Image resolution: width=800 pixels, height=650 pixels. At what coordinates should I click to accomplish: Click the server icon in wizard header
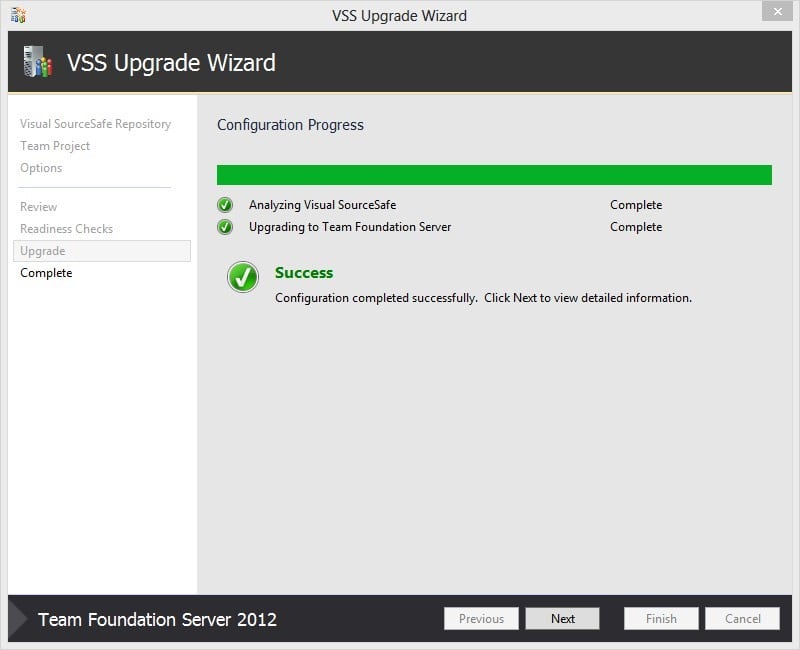[38, 62]
